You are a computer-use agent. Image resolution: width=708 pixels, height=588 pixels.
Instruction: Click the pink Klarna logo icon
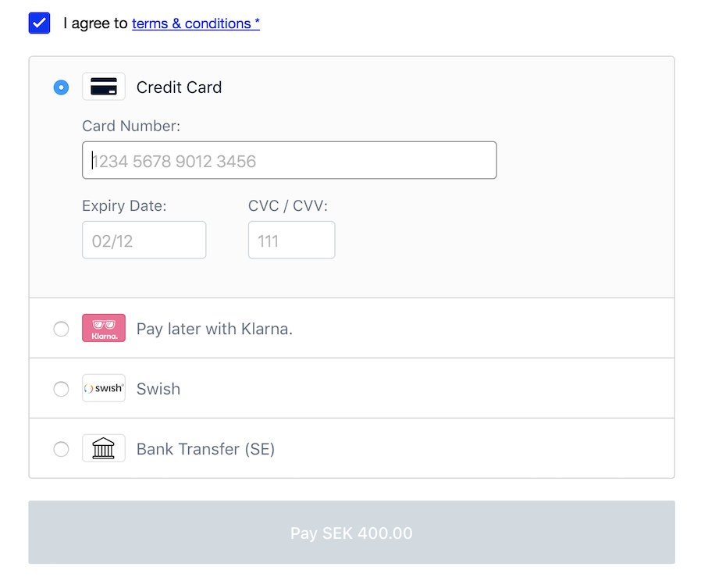[104, 329]
